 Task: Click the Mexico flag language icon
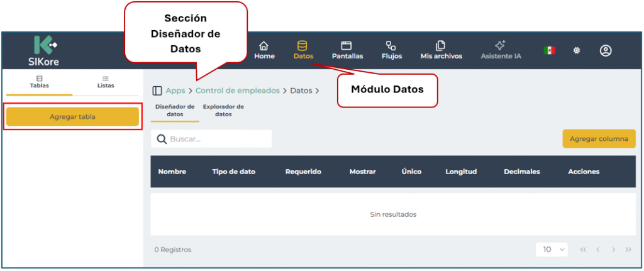tap(549, 50)
